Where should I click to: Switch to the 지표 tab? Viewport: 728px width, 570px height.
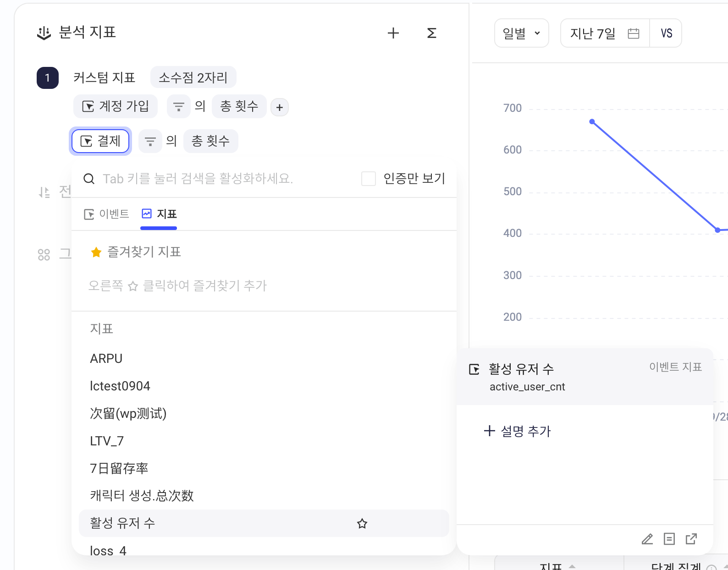pyautogui.click(x=159, y=214)
